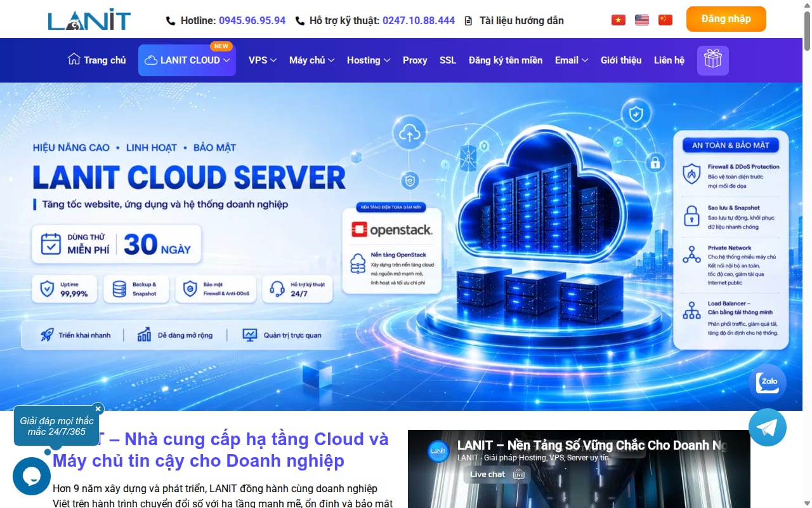Click the LANIT logo
The image size is (812, 508).
point(89,20)
